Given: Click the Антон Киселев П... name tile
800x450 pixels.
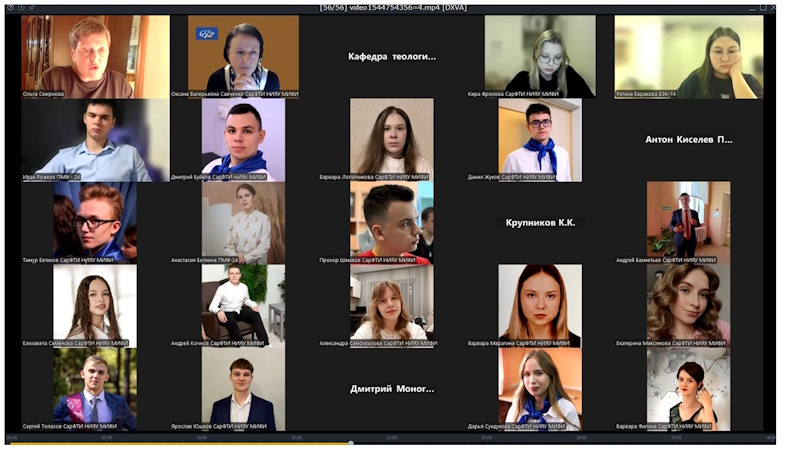Looking at the screenshot, I should pos(688,140).
